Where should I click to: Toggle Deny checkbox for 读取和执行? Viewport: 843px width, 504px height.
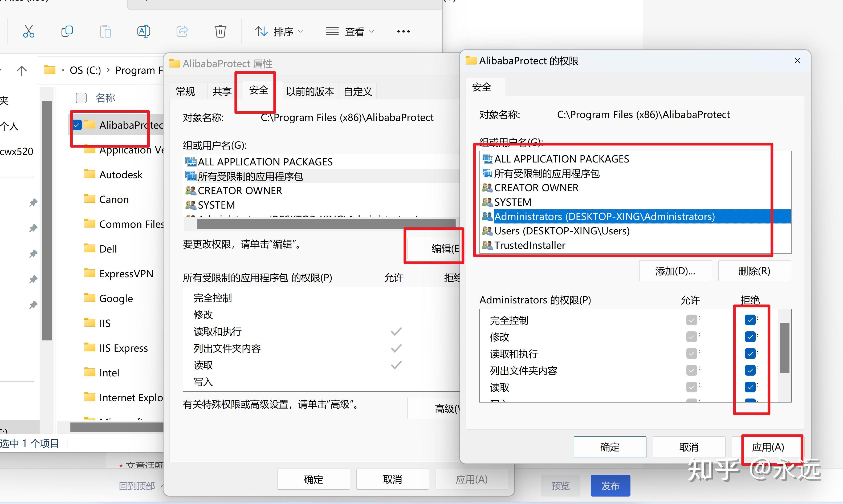[750, 353]
